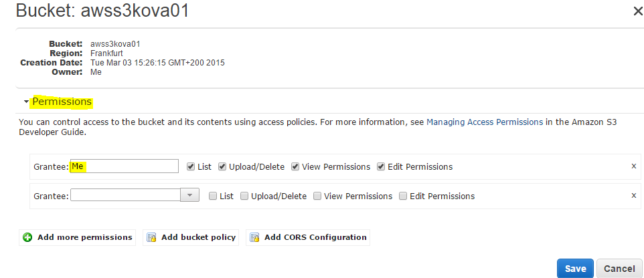This screenshot has width=644, height=278.
Task: Uncheck View Permissions for grantee Me
Action: click(295, 166)
